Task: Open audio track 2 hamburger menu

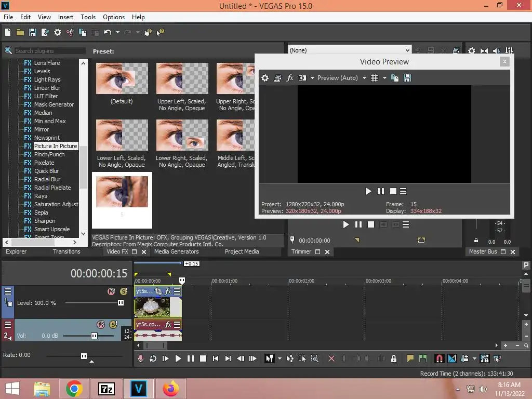Action: [x=7, y=324]
